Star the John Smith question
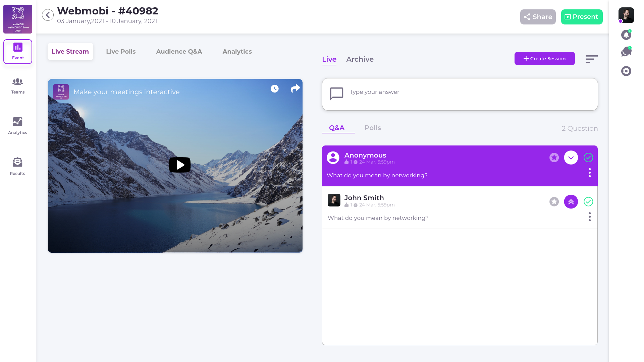 (554, 202)
